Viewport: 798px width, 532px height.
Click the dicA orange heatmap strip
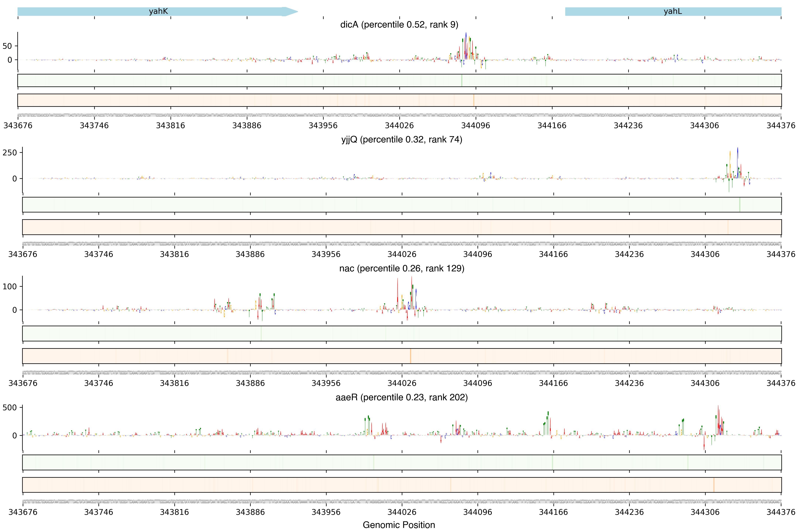coord(399,100)
